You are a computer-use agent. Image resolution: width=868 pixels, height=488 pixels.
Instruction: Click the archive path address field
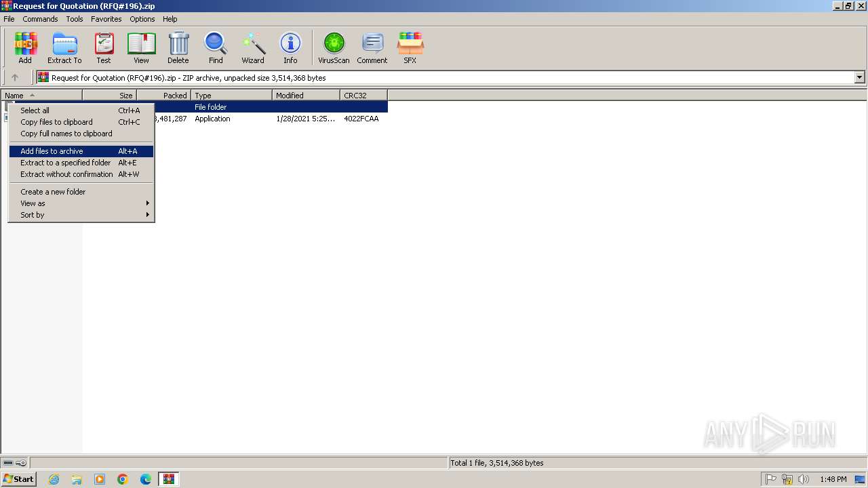pos(446,77)
